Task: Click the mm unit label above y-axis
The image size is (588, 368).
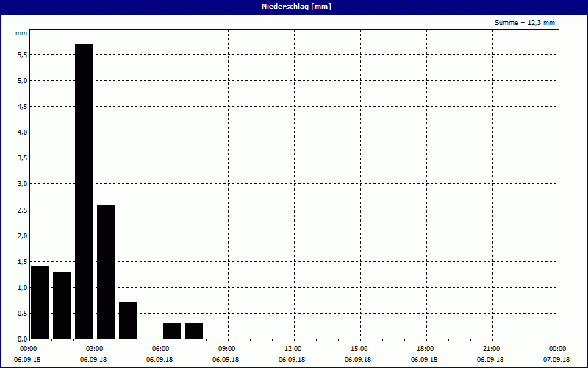Action: tap(21, 33)
